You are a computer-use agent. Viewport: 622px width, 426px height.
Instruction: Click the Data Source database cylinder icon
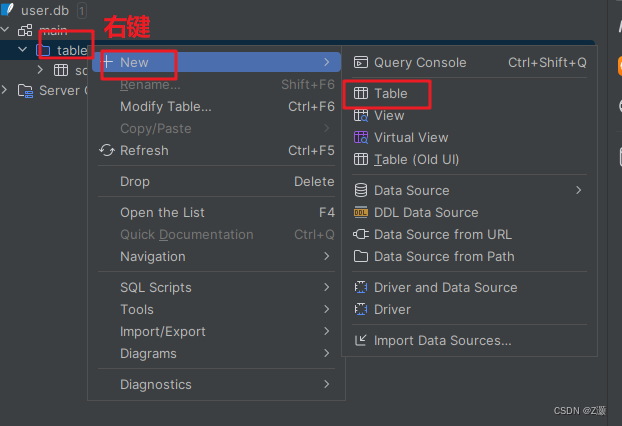point(361,190)
